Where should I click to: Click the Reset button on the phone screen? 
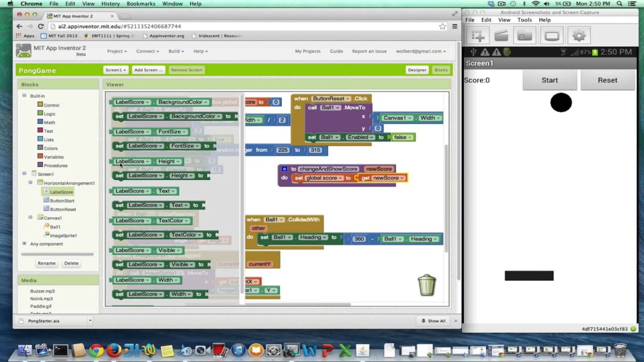(607, 80)
